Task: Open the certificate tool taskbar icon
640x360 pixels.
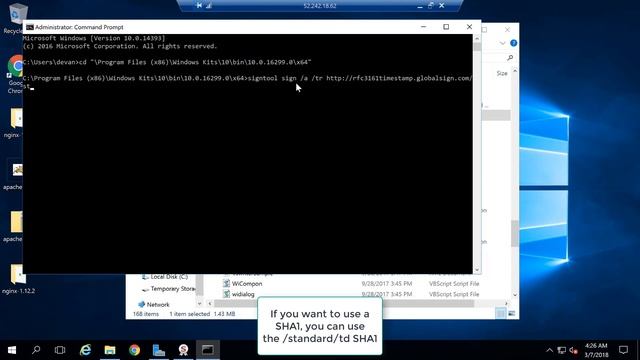Action: coord(183,350)
